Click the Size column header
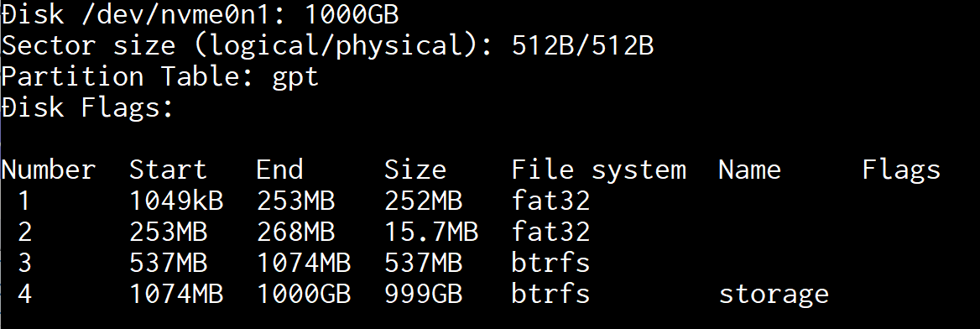The image size is (980, 329). tap(415, 170)
